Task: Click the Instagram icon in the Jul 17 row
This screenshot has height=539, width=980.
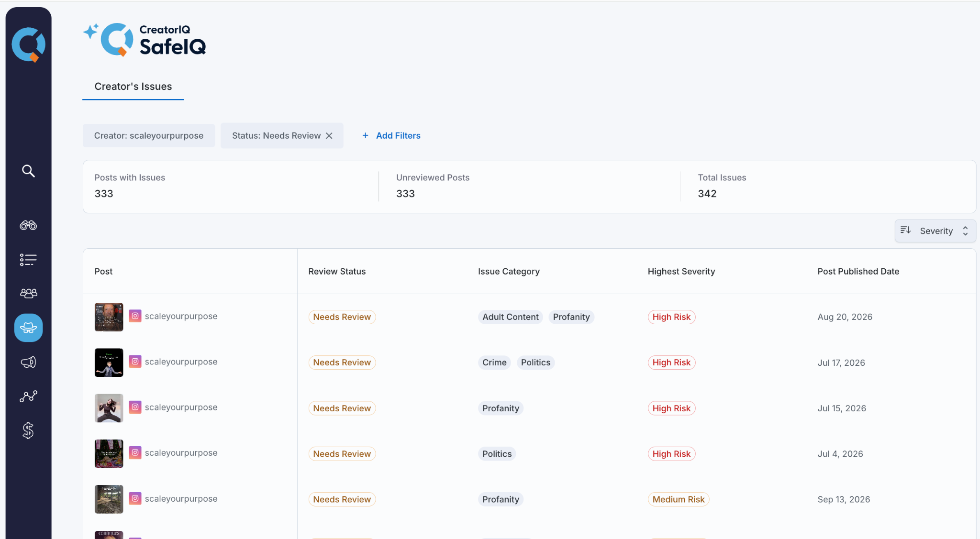Action: [135, 362]
